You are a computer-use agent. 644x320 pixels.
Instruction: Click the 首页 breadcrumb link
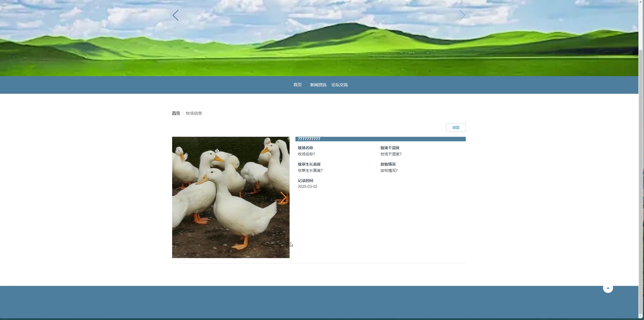pyautogui.click(x=176, y=113)
